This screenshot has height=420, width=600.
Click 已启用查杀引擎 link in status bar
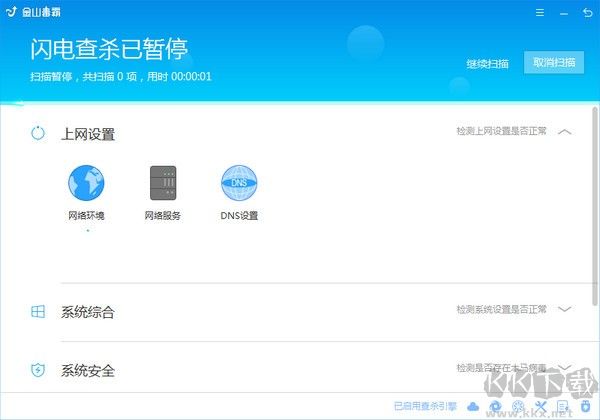coord(425,406)
